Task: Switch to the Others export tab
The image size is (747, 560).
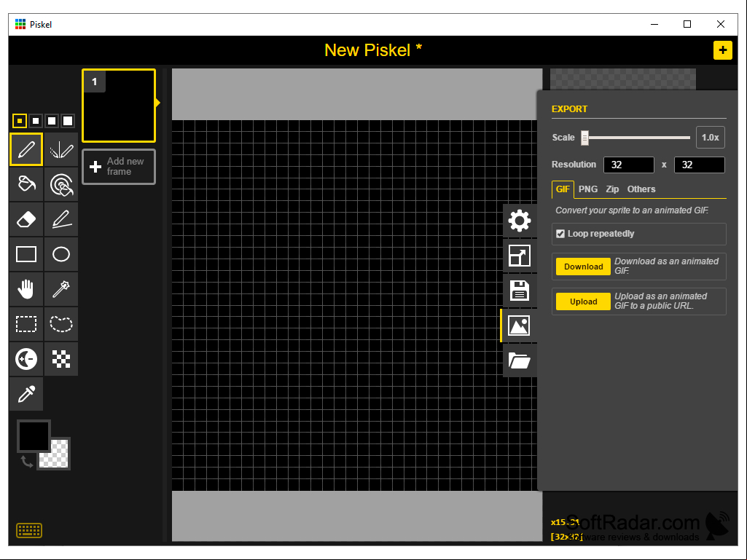Action: 641,189
